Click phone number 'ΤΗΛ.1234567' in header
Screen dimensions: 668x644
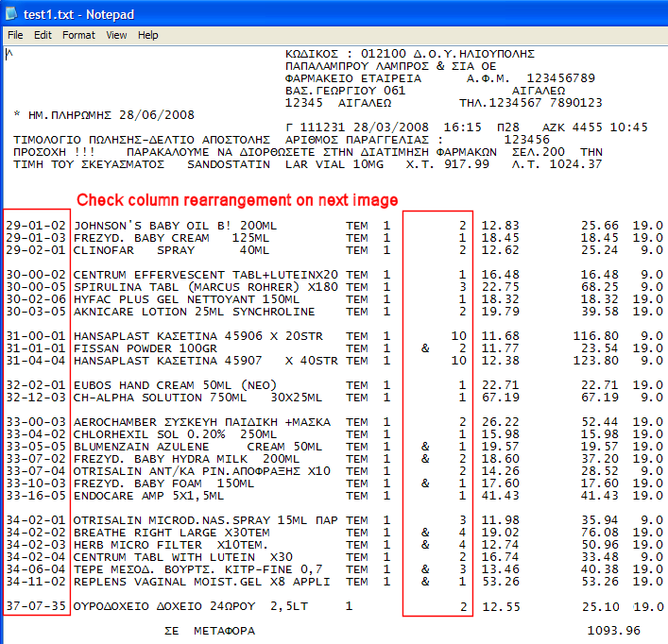[x=500, y=103]
